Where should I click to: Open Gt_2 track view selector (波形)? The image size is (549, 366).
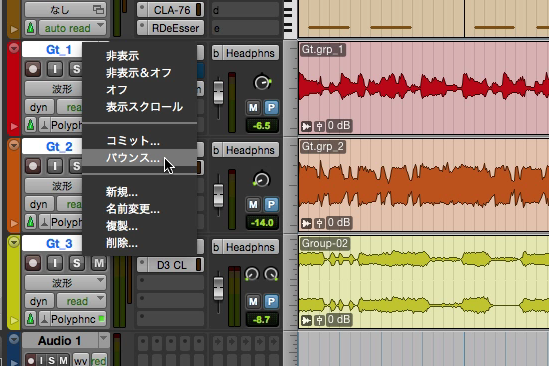(54, 186)
